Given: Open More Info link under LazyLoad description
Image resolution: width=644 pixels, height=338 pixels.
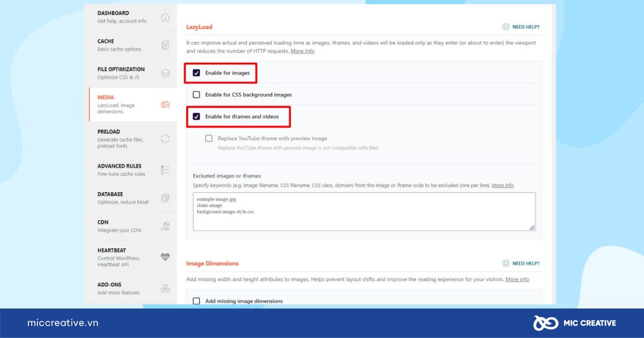Looking at the screenshot, I should pos(303,51).
